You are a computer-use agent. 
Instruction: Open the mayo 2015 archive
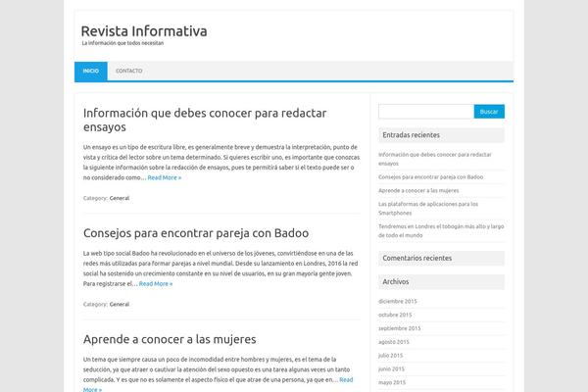point(392,382)
